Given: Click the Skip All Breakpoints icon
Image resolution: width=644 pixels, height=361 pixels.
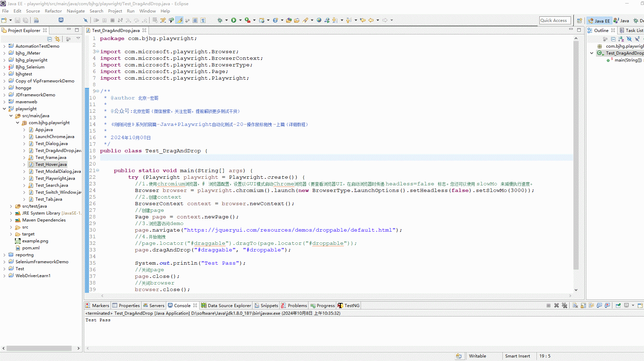Looking at the screenshot, I should 86,20.
